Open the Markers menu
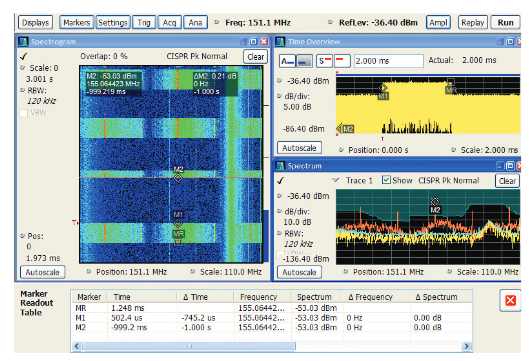The height and width of the screenshot is (361, 531). click(x=77, y=23)
